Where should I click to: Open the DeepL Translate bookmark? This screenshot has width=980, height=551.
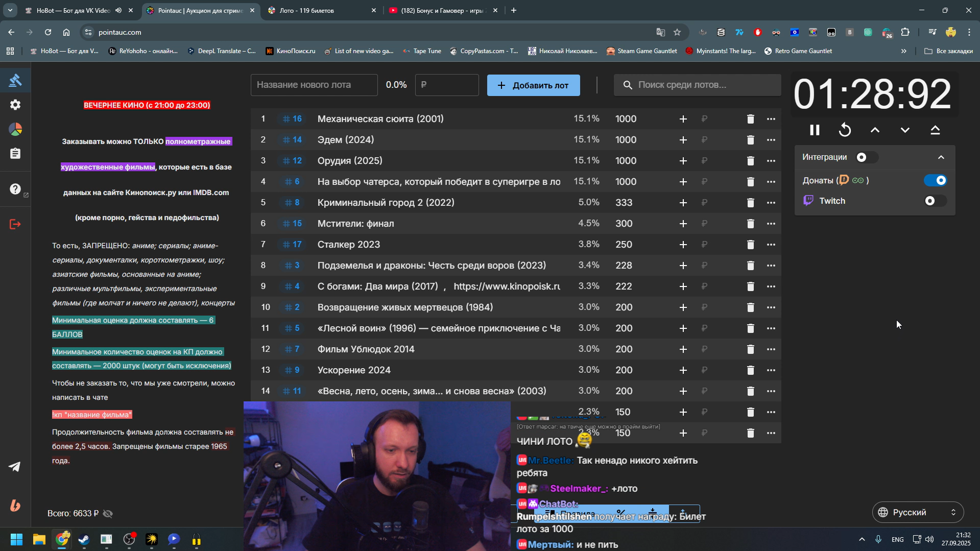[x=222, y=51]
